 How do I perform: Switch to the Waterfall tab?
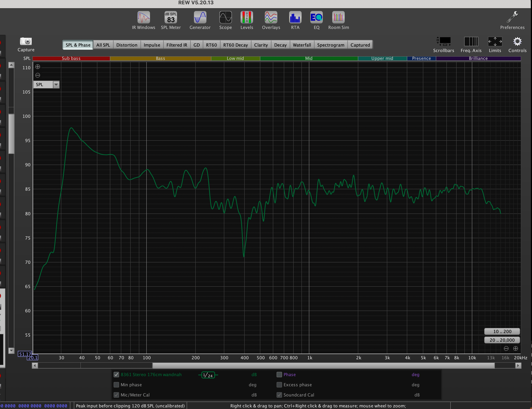(x=302, y=45)
